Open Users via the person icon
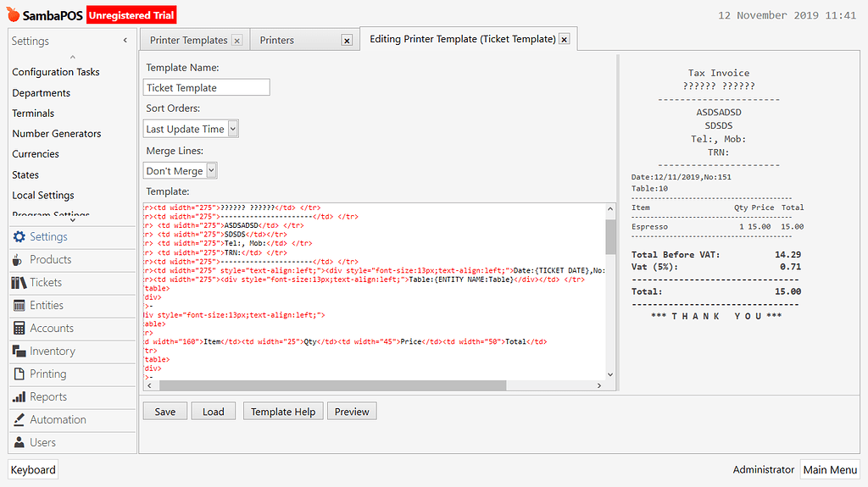 19,443
